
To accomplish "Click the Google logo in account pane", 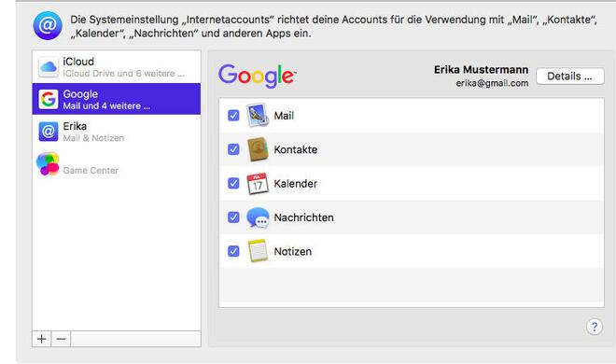I will click(x=257, y=76).
